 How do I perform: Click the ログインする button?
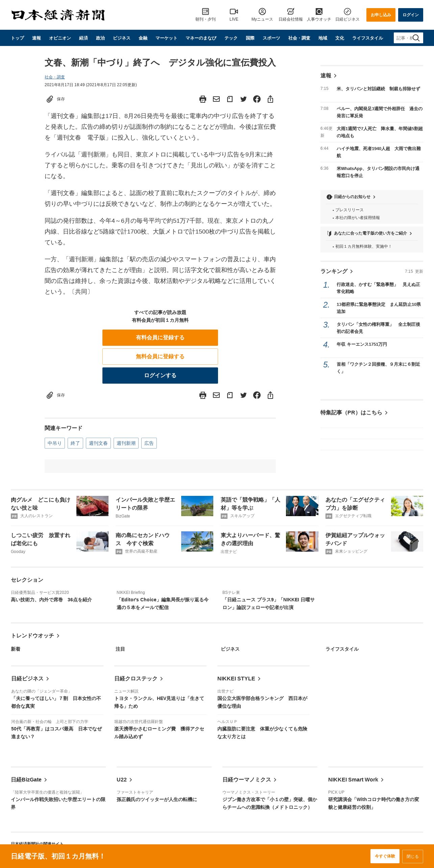(160, 376)
